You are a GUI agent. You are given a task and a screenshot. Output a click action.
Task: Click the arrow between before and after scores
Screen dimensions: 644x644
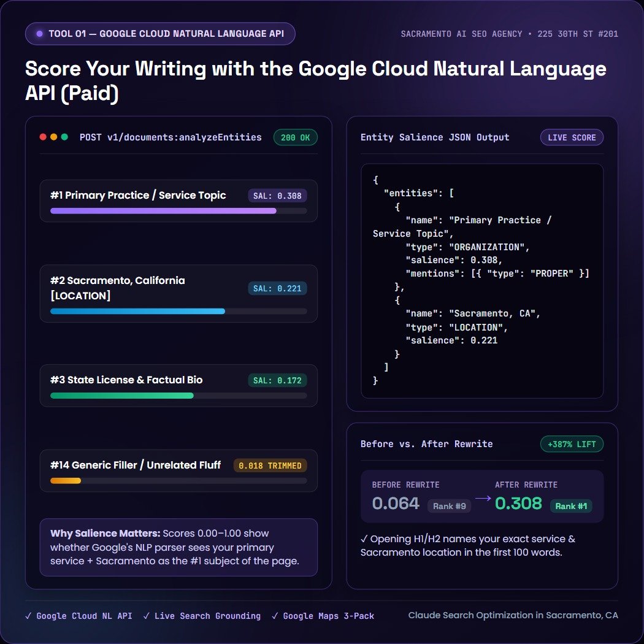click(483, 498)
